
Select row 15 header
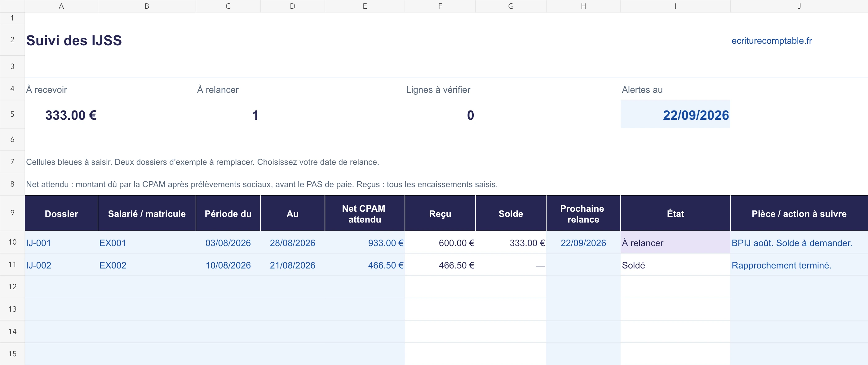[x=12, y=354]
